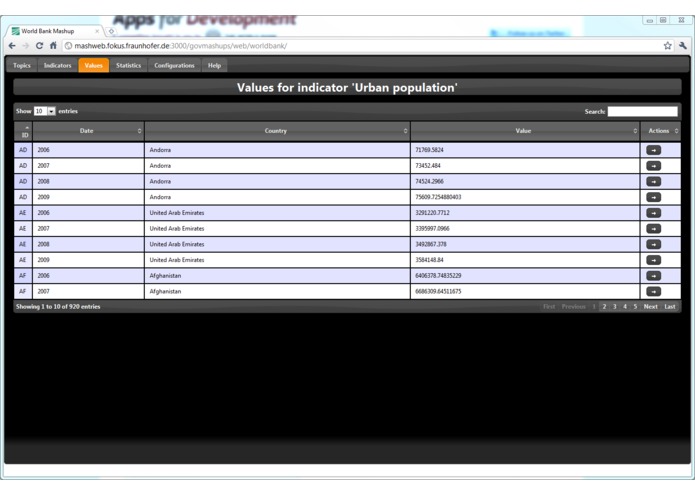Sort table by ID column
The image size is (695, 494).
click(23, 131)
